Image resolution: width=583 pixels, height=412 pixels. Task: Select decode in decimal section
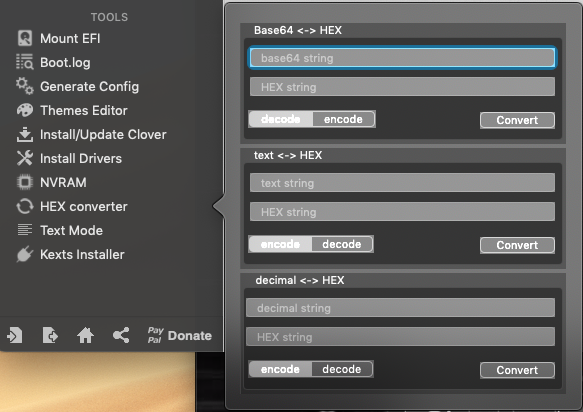pyautogui.click(x=342, y=369)
